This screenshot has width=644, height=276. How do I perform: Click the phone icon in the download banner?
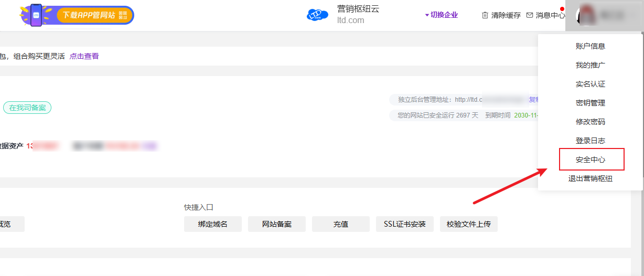36,15
